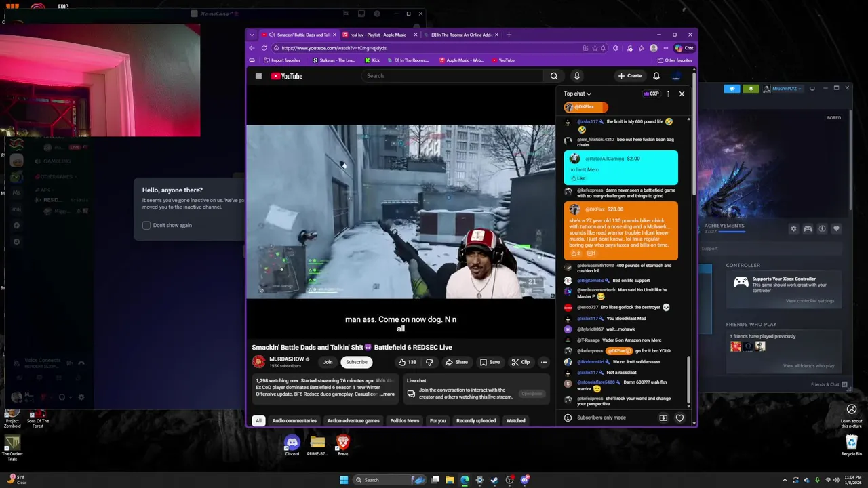The image size is (868, 488).
Task: Click the MURDASHOW channel avatar
Action: point(259,362)
